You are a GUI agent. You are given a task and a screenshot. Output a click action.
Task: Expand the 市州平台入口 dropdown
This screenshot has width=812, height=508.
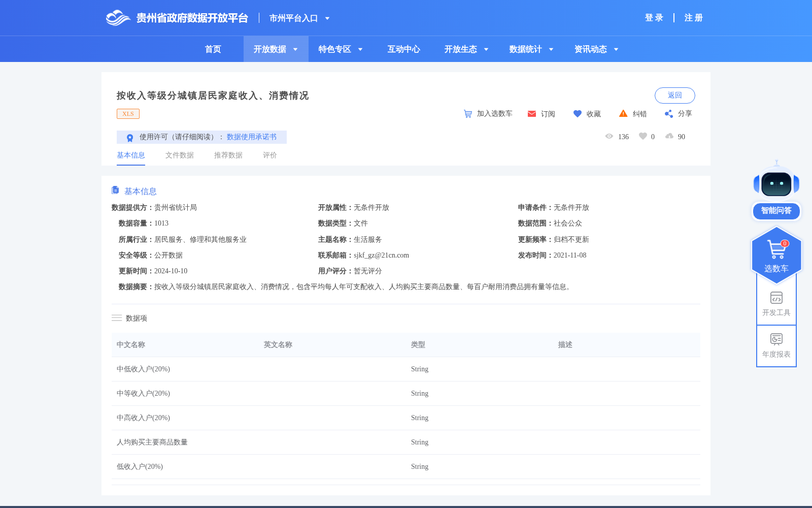[x=327, y=18]
